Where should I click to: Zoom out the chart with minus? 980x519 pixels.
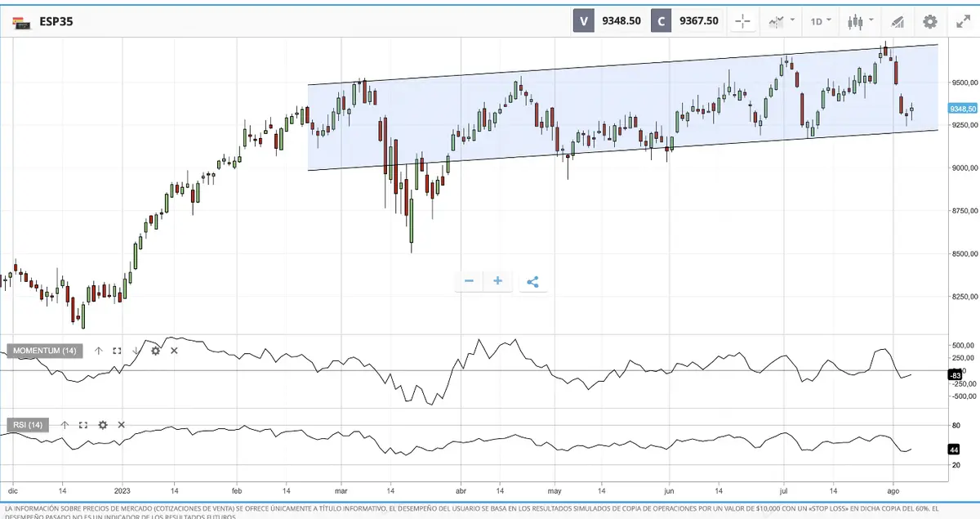470,281
